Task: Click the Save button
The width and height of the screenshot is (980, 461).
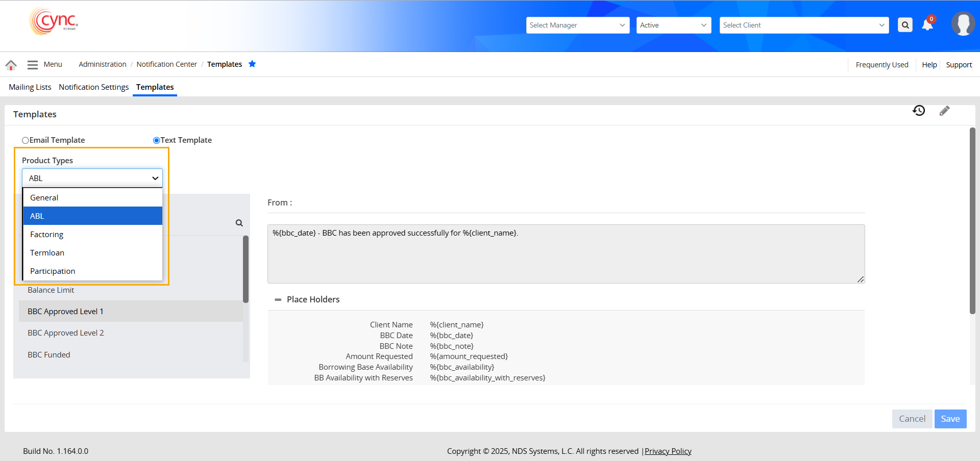Action: pyautogui.click(x=950, y=419)
